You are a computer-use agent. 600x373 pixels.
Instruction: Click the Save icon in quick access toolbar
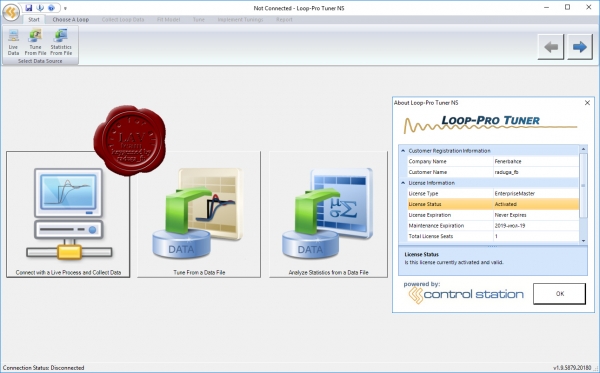[x=29, y=8]
